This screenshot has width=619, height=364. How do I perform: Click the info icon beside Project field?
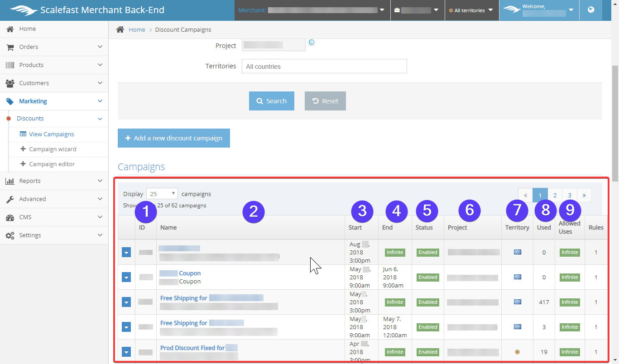pos(312,43)
